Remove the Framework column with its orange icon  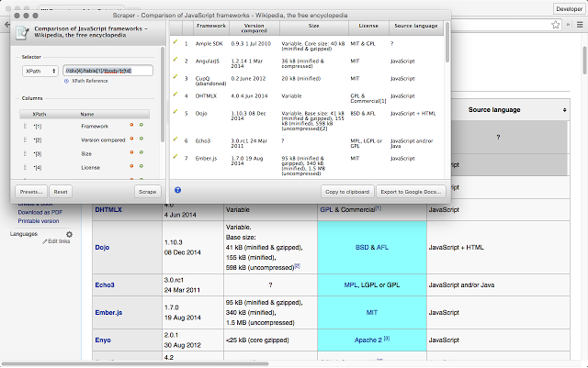[131, 125]
